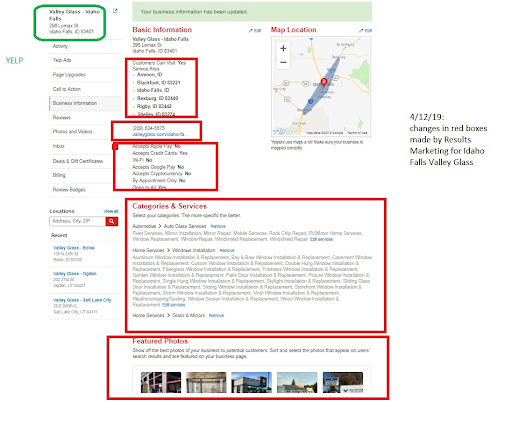The height and width of the screenshot is (422, 512).
Task: Open Photos and Videos section
Action: (x=72, y=131)
